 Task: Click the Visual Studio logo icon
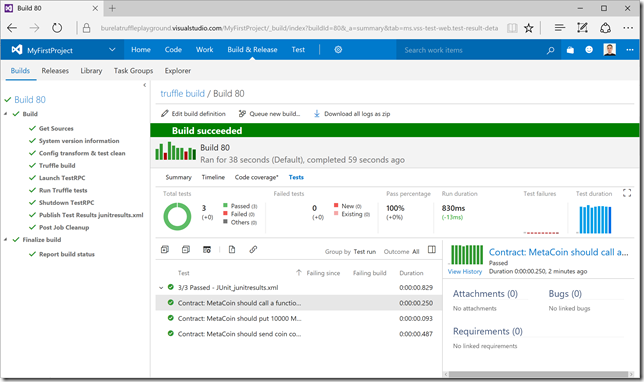(16, 50)
